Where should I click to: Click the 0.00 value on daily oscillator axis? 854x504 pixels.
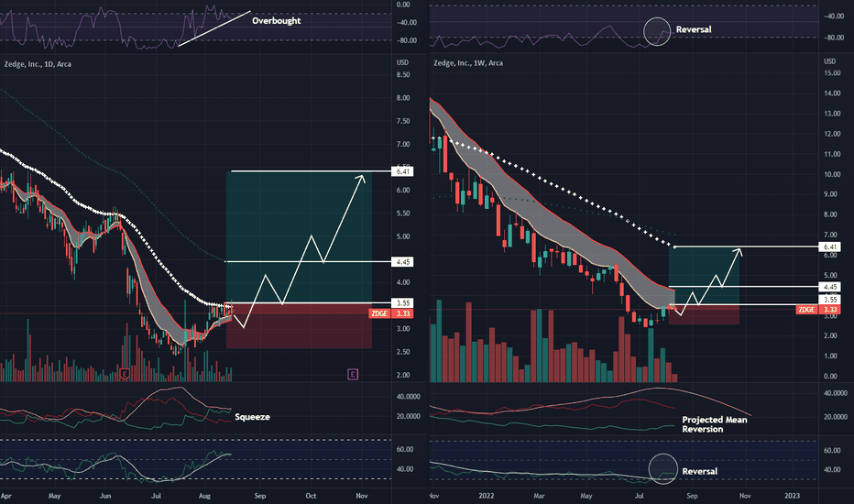403,5
